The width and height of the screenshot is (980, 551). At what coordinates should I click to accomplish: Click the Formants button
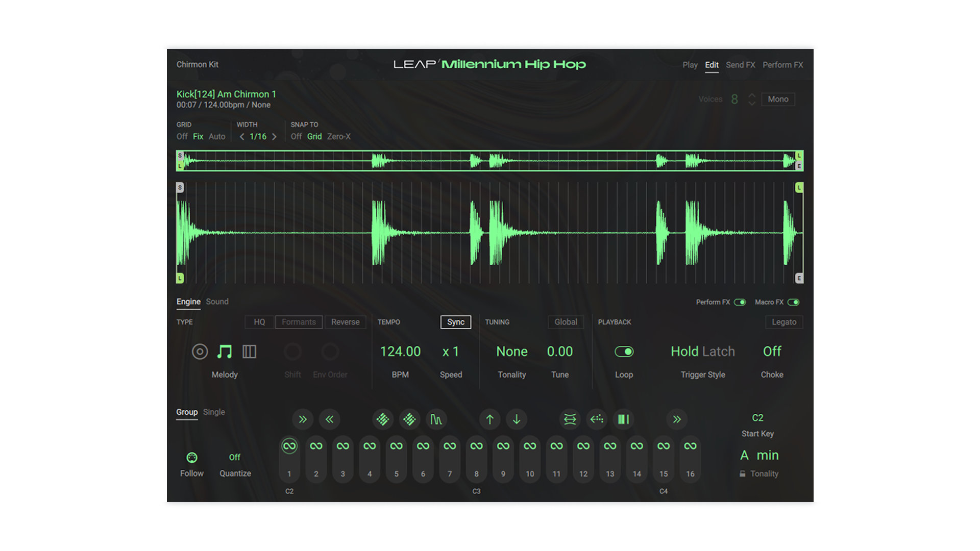point(299,322)
